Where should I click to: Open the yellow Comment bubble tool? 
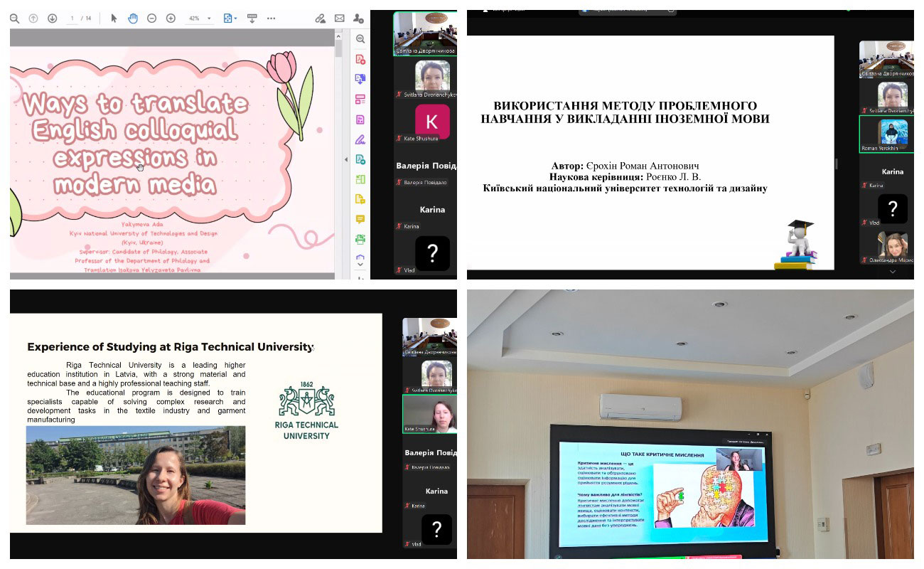(360, 219)
